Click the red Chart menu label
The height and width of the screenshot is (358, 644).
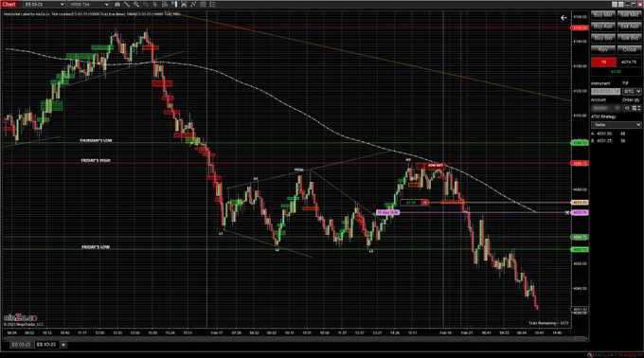[x=9, y=4]
